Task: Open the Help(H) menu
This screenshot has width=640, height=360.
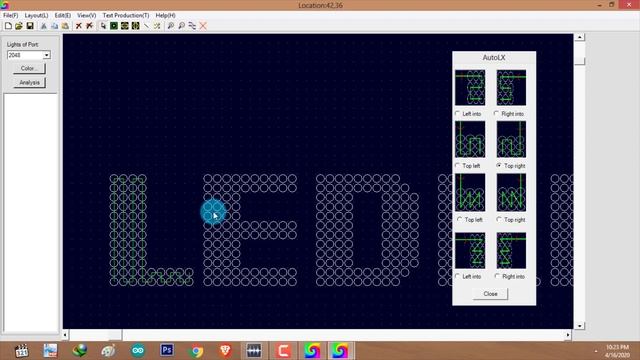Action: pyautogui.click(x=165, y=15)
